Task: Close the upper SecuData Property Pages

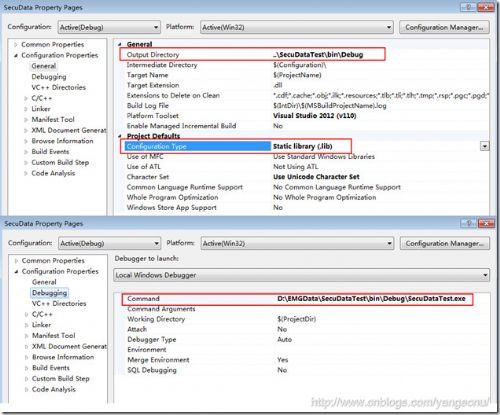Action: [x=486, y=7]
